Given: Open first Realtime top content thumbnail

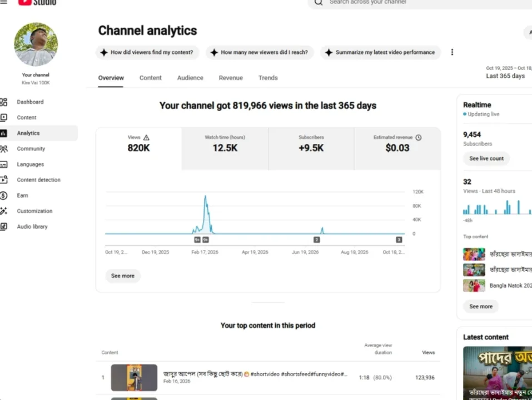Looking at the screenshot, I should coord(474,254).
